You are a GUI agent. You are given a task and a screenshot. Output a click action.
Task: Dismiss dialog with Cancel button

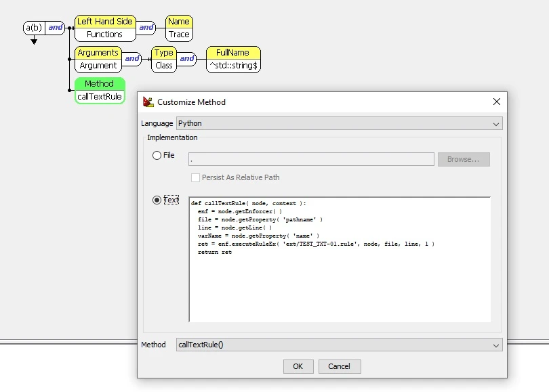[x=340, y=366]
